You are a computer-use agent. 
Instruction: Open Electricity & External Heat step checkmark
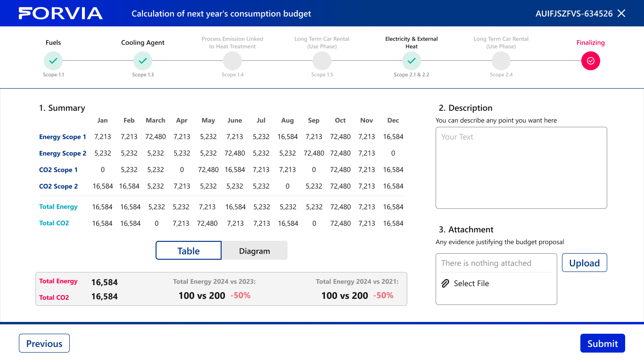pos(412,61)
